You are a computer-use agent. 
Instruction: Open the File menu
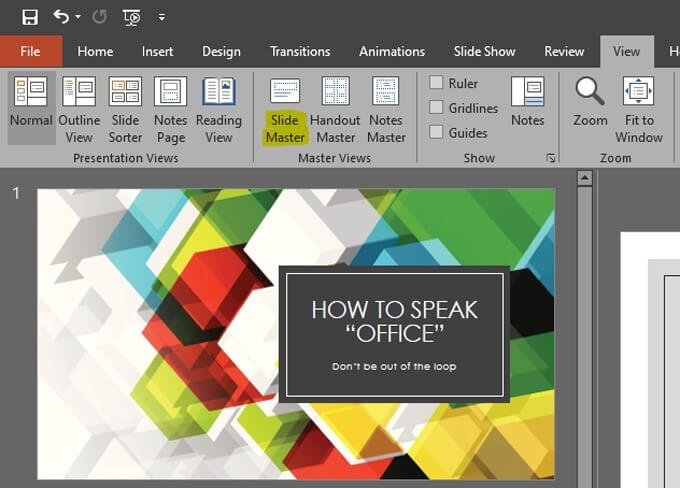coord(30,52)
